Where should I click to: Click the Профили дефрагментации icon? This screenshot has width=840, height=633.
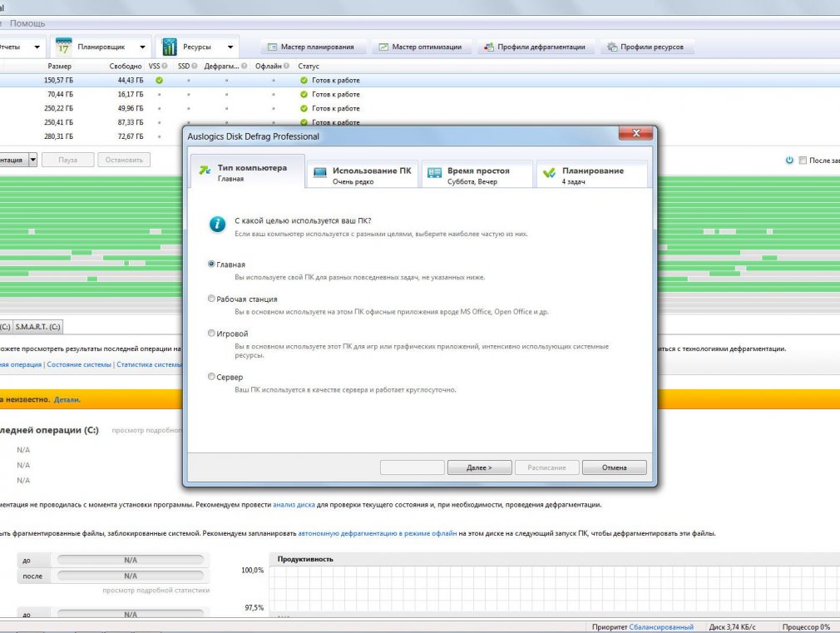[x=488, y=47]
